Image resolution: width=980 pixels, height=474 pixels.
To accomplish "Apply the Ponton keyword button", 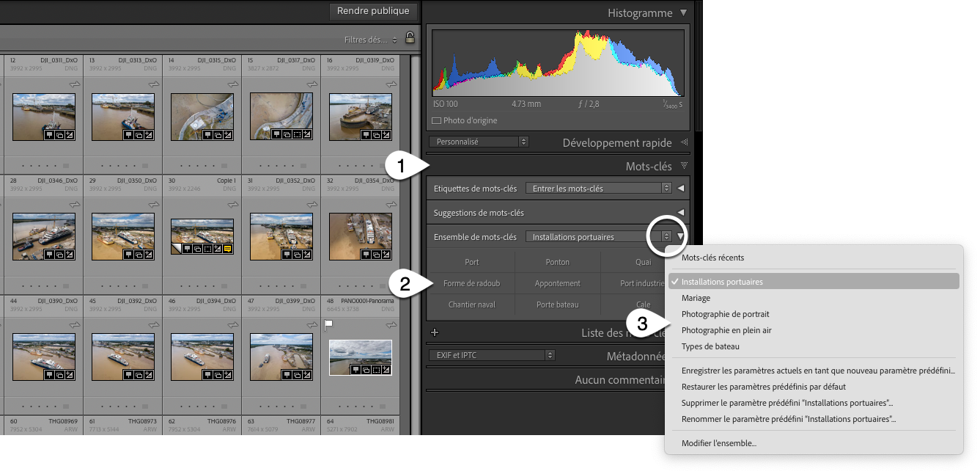I will point(558,262).
